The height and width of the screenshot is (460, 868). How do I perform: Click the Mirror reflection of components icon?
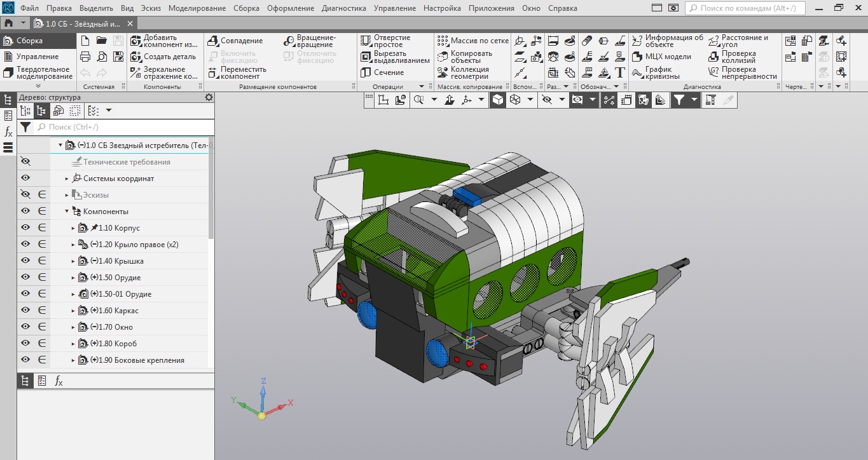coord(136,72)
